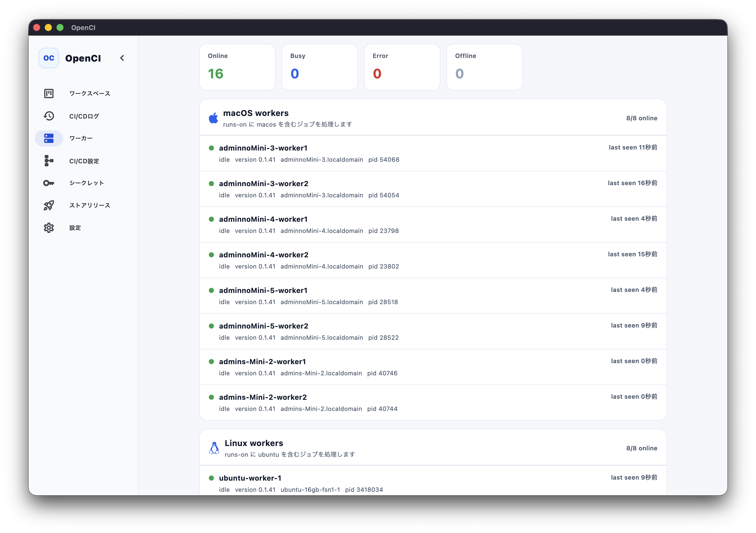Click the Busy count card

tap(320, 67)
